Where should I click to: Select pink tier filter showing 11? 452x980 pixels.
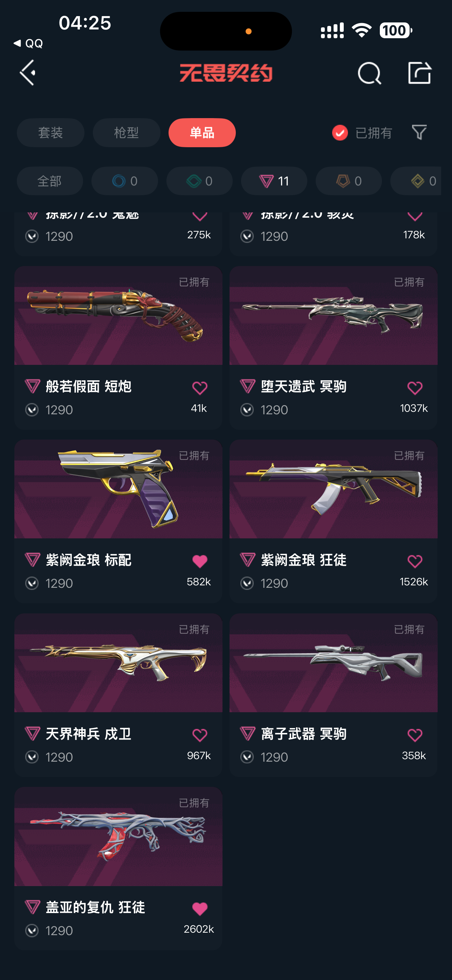click(274, 181)
